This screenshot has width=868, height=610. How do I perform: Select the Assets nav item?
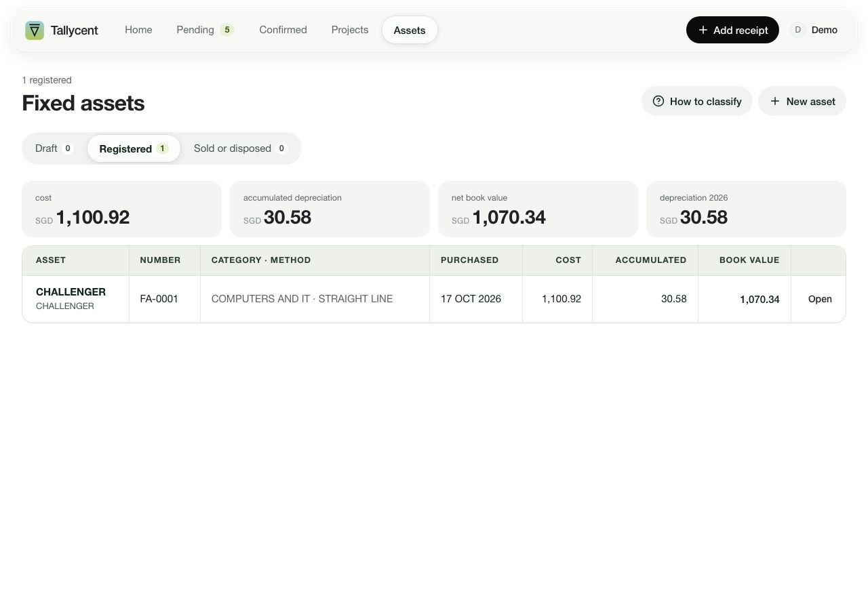click(410, 30)
